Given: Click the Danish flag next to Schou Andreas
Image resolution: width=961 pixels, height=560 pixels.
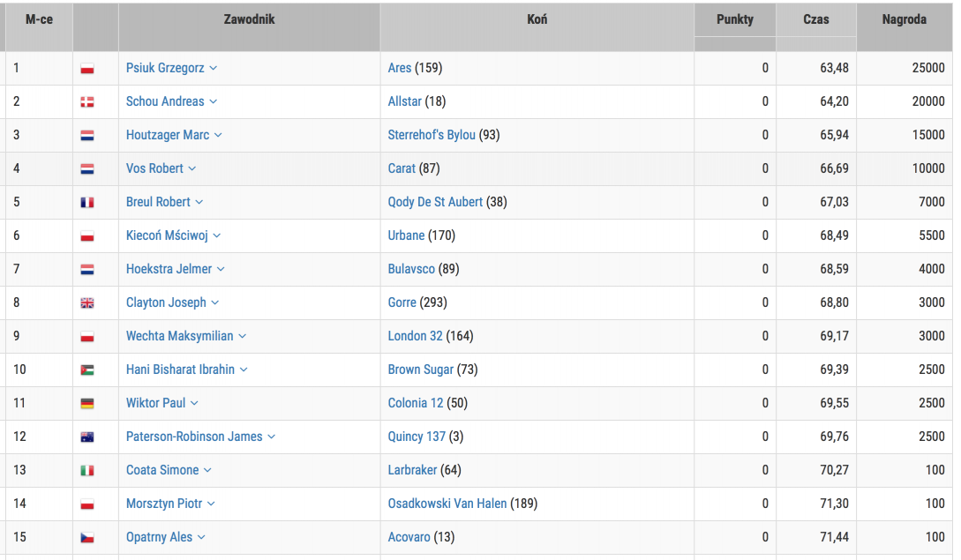Looking at the screenshot, I should point(87,102).
